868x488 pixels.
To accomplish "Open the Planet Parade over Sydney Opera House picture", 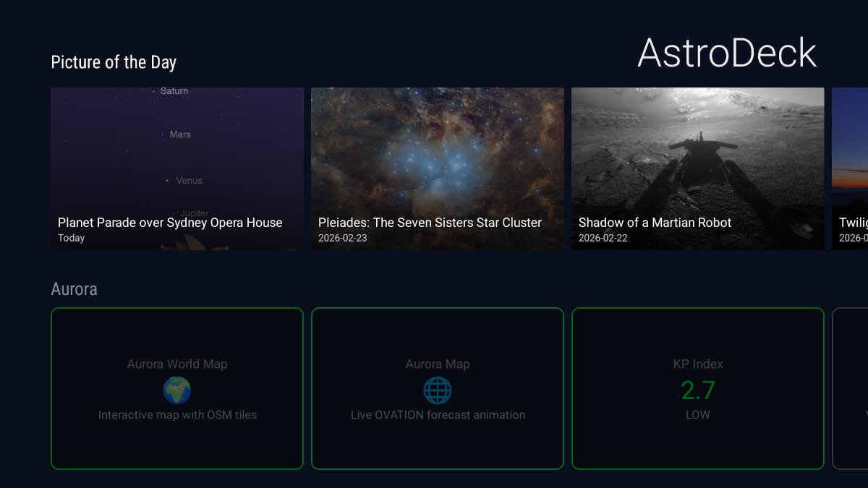I will pyautogui.click(x=176, y=168).
